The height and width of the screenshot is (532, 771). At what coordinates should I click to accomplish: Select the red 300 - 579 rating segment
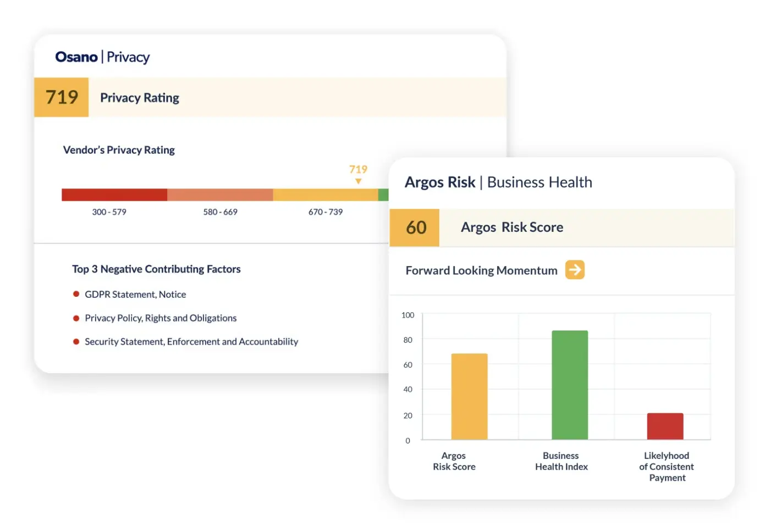(114, 195)
